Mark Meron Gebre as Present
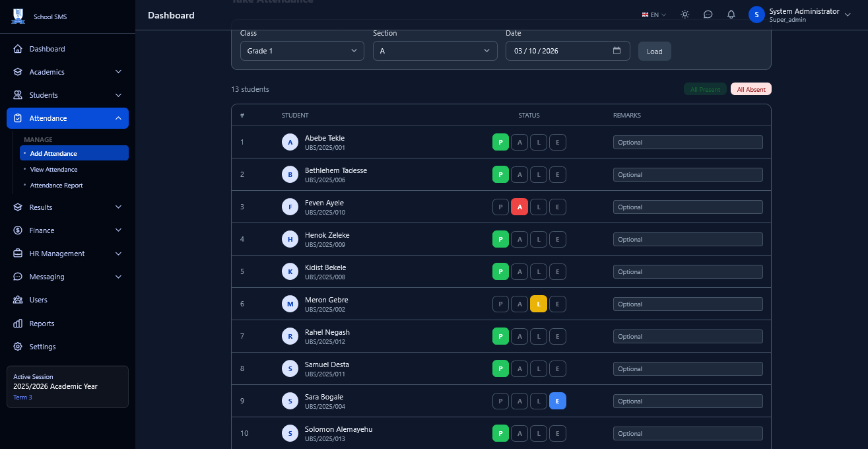868x449 pixels. [501, 304]
